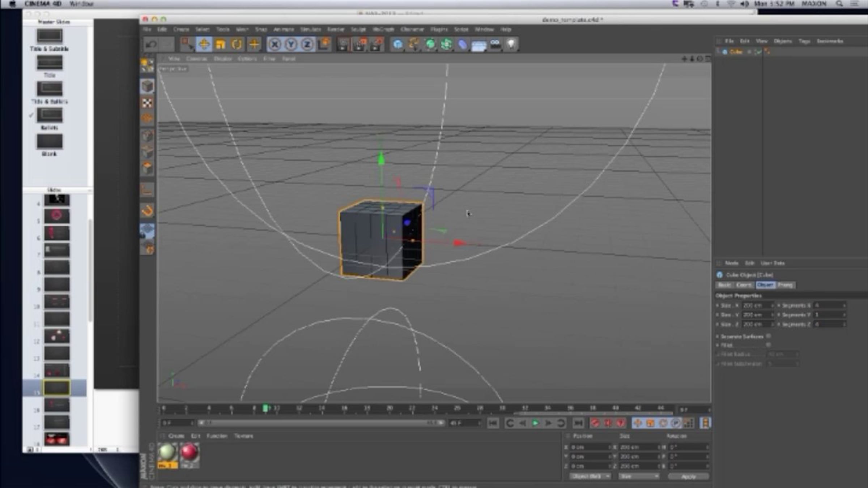Select the Live Selection tool
868x488 pixels.
click(187, 44)
